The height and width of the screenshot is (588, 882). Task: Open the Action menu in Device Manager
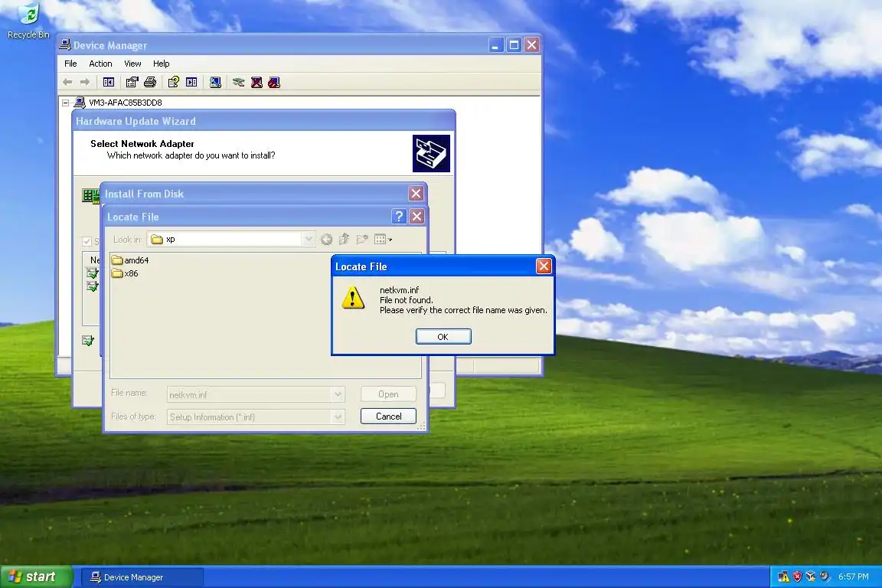coord(100,64)
